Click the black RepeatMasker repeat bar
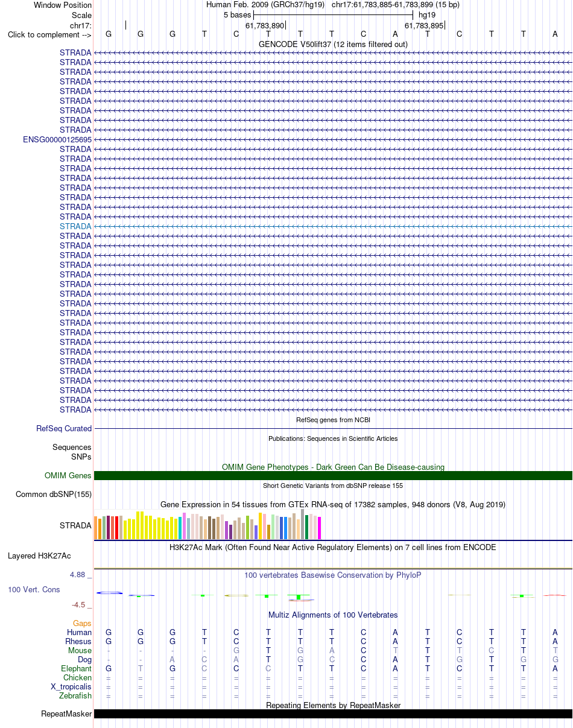The width and height of the screenshot is (573, 728). pos(333,714)
